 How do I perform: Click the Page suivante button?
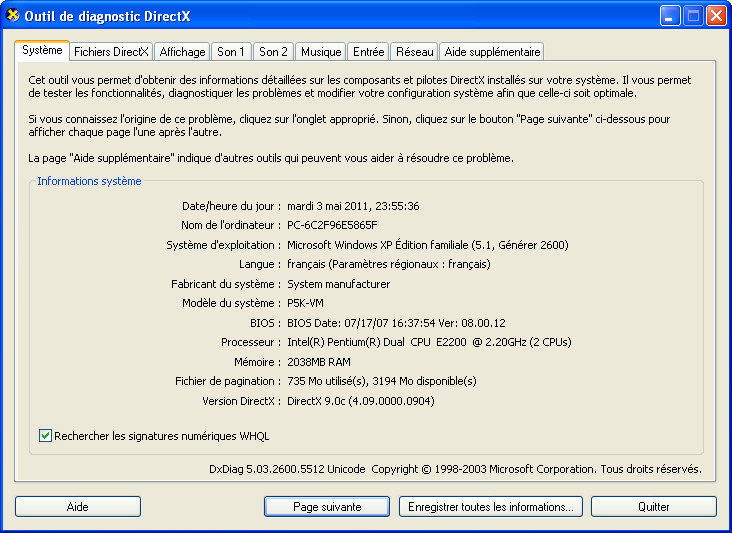coord(327,506)
